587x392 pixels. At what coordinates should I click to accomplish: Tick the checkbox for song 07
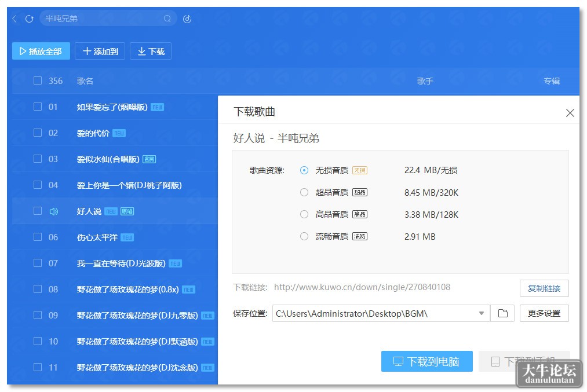pos(38,263)
